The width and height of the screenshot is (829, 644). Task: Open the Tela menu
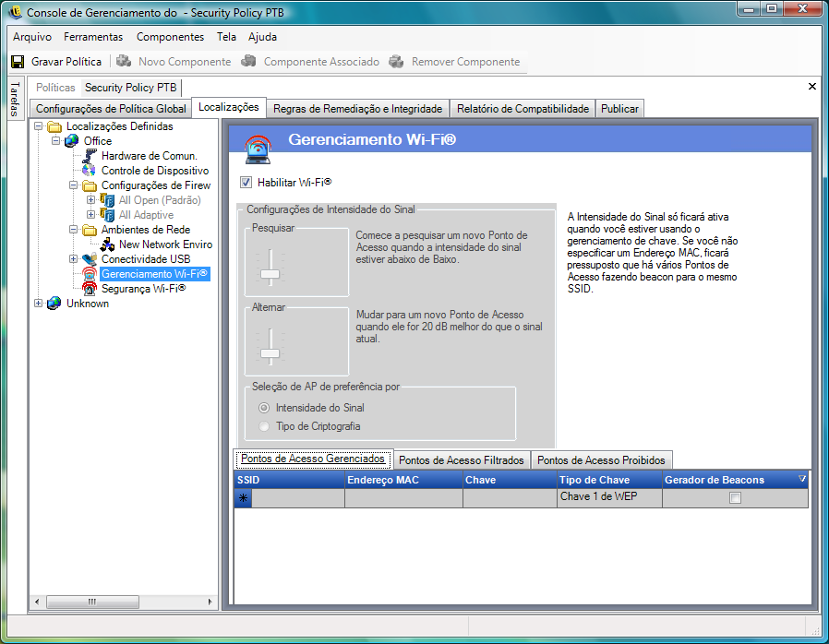pyautogui.click(x=226, y=37)
